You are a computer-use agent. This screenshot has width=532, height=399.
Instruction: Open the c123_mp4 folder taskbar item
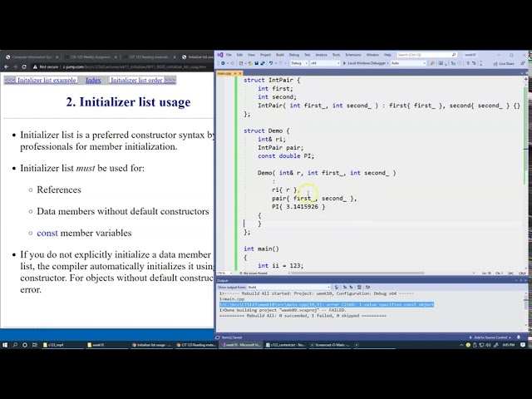(62, 345)
